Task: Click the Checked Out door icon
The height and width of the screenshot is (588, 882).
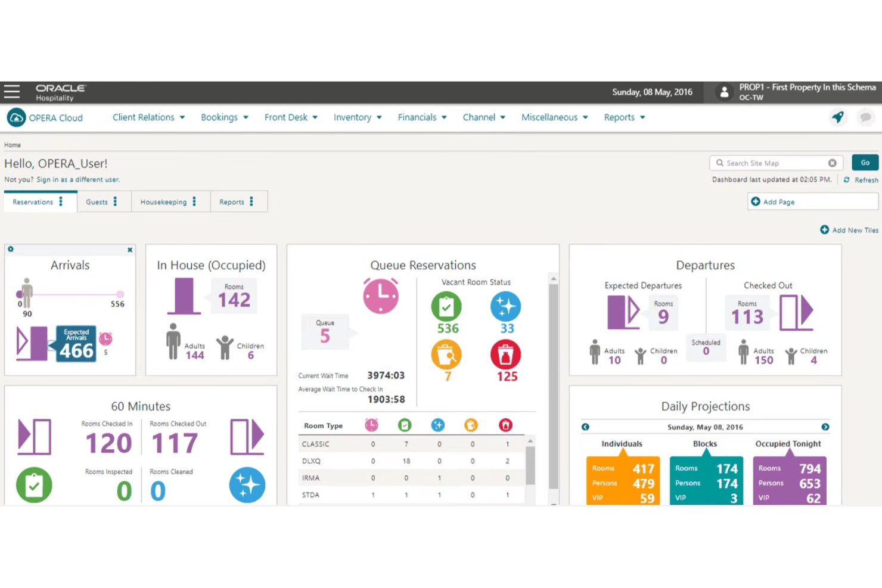Action: [797, 312]
